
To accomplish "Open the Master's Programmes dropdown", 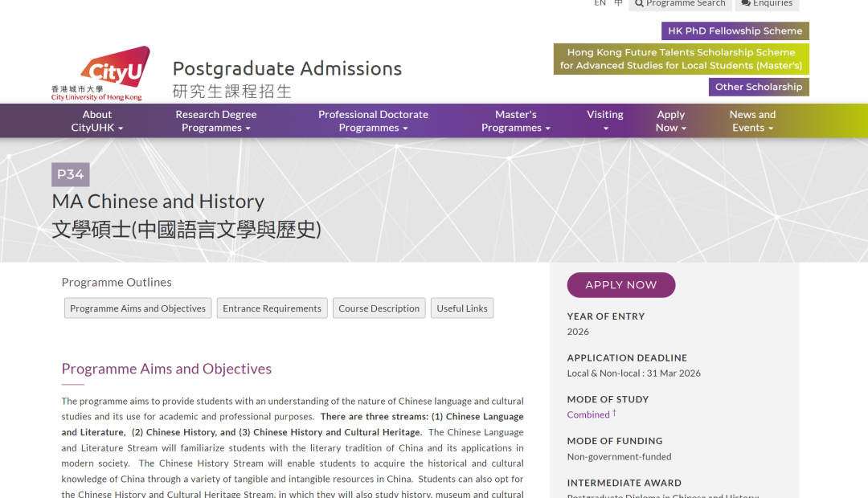I will tap(515, 120).
